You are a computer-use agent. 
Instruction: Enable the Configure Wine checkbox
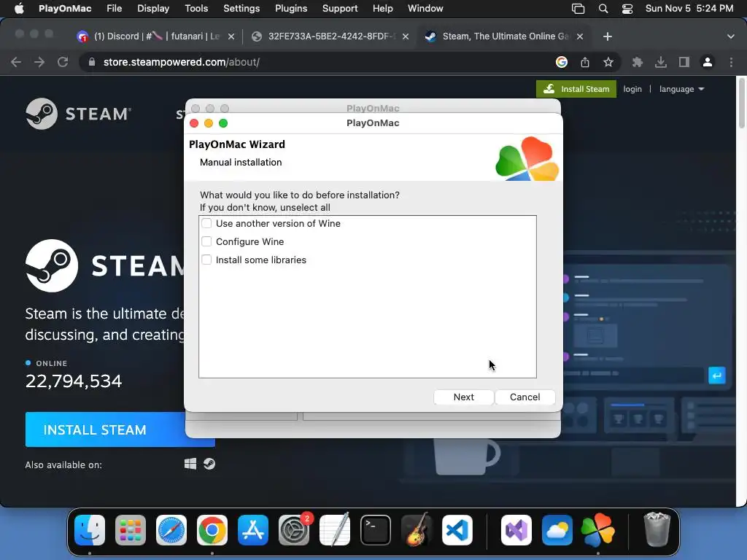(206, 241)
